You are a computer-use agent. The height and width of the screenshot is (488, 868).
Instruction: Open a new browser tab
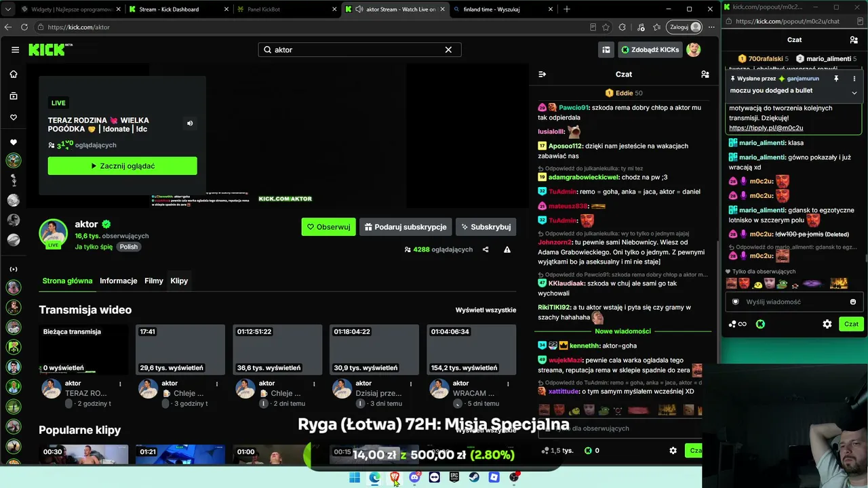point(567,9)
